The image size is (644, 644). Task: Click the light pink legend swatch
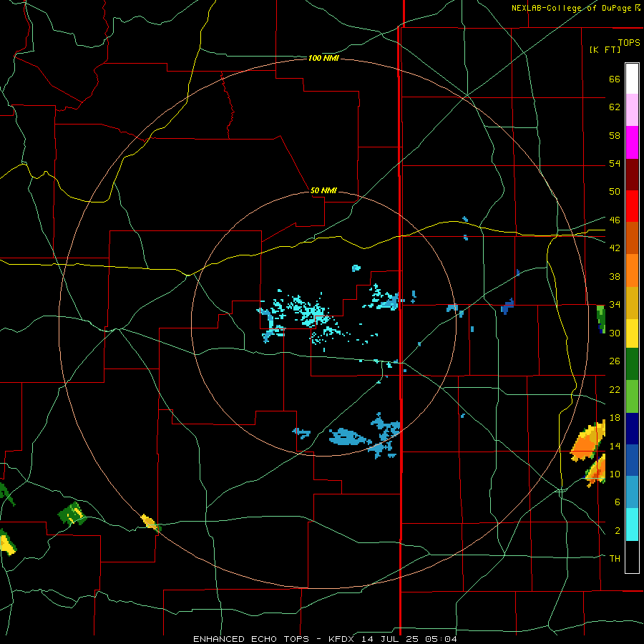click(x=632, y=109)
